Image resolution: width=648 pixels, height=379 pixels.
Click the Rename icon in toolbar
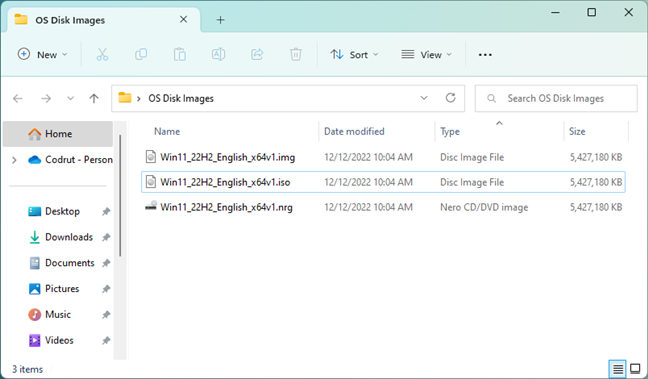(218, 55)
